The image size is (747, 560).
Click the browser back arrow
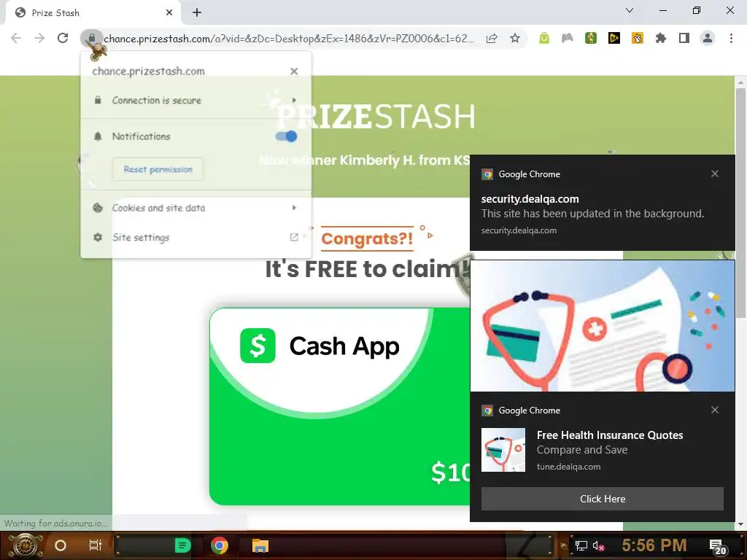[16, 38]
